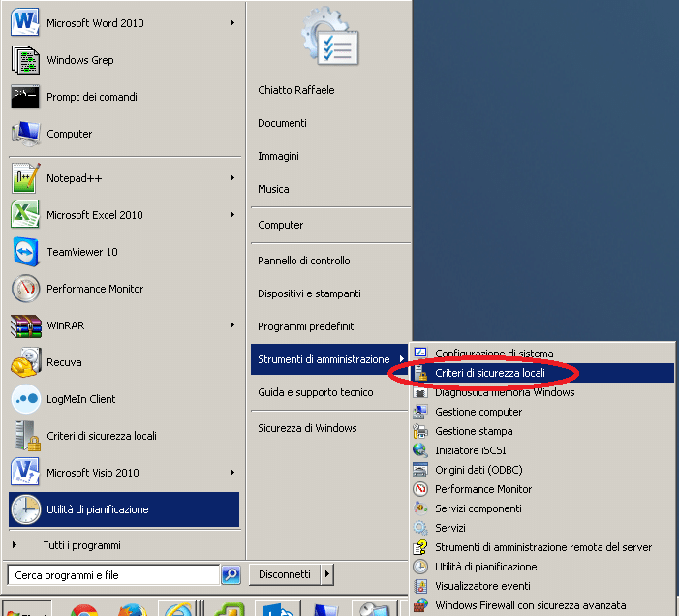Click Tutti i programmi label
Viewport: 679px width, 616px height.
click(81, 545)
